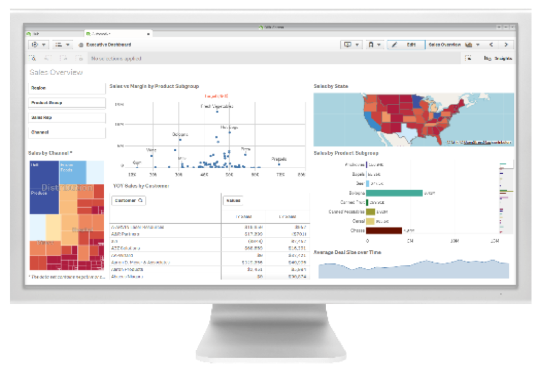Image resolution: width=540 pixels, height=371 pixels.
Task: Open the Region filter pane
Action: click(x=67, y=88)
